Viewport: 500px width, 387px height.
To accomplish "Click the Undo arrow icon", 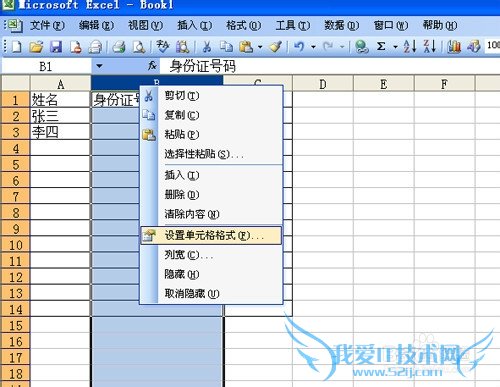I will 299,47.
